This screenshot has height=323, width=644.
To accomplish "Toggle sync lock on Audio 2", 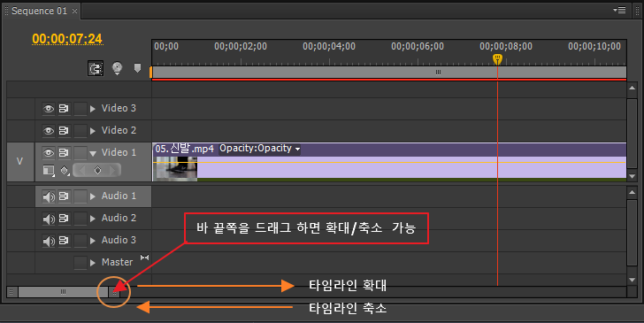I will point(64,219).
